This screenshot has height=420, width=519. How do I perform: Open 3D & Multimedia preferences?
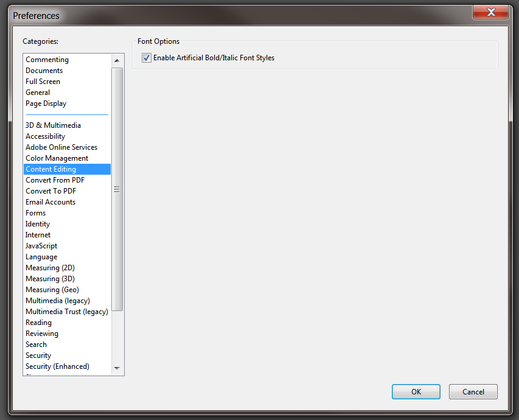(53, 125)
